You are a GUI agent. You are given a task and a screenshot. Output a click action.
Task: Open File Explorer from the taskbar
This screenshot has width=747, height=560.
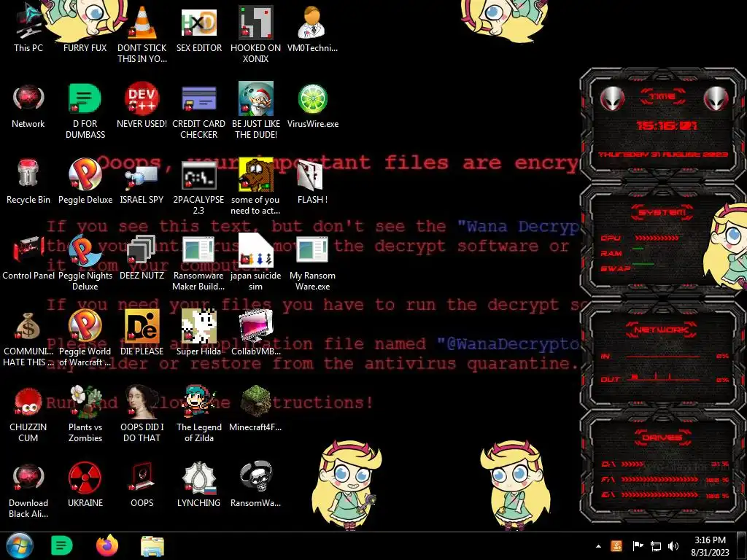[x=152, y=545]
